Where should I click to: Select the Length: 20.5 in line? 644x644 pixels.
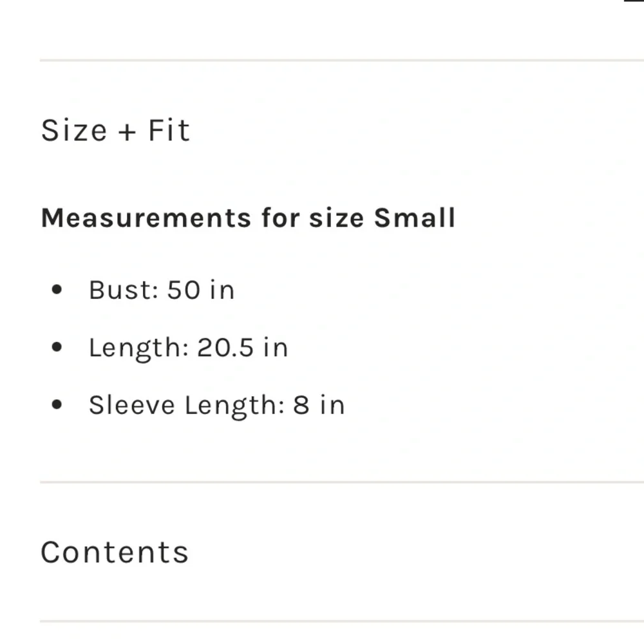pos(188,348)
